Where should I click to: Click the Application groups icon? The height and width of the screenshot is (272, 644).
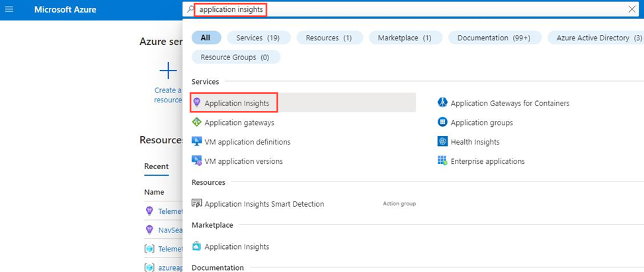pos(442,122)
